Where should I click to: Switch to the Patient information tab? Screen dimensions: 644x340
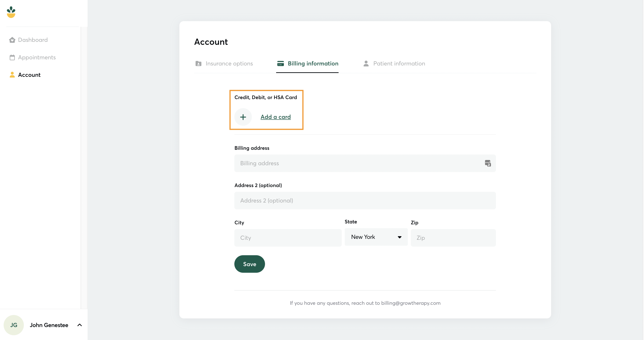pos(399,64)
